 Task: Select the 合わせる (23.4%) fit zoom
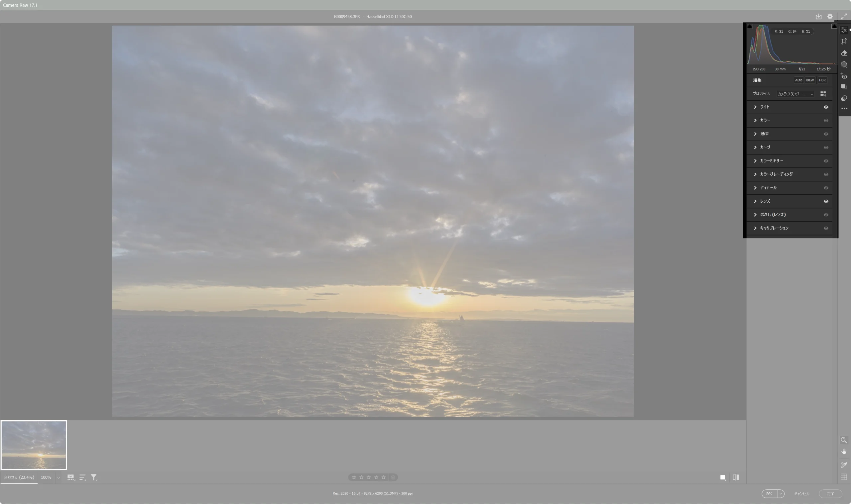pyautogui.click(x=19, y=477)
